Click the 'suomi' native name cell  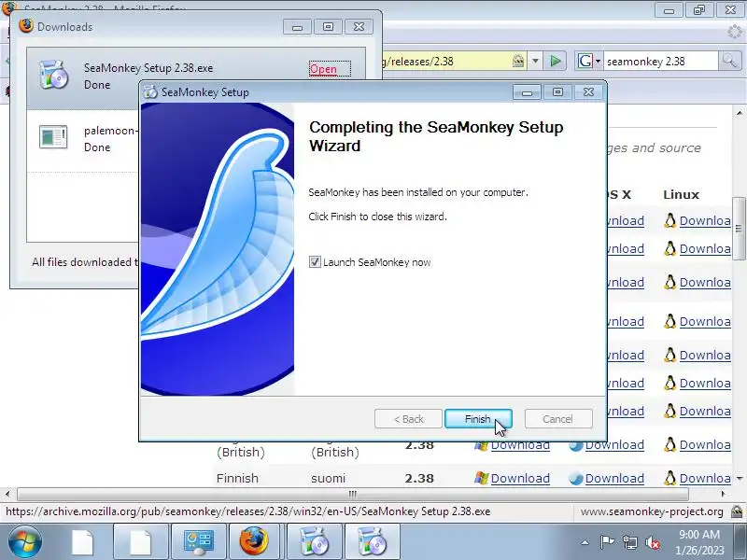click(x=329, y=478)
